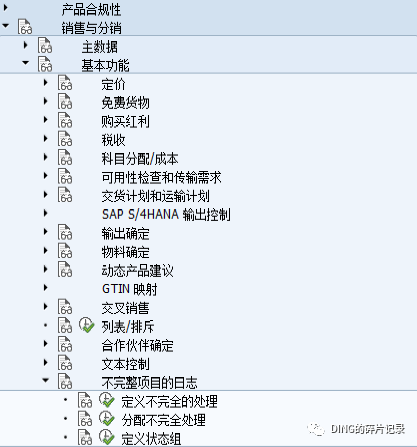Screen dimensions: 417x447
Task: Select the GTIN 映射 entry
Action: tap(129, 289)
